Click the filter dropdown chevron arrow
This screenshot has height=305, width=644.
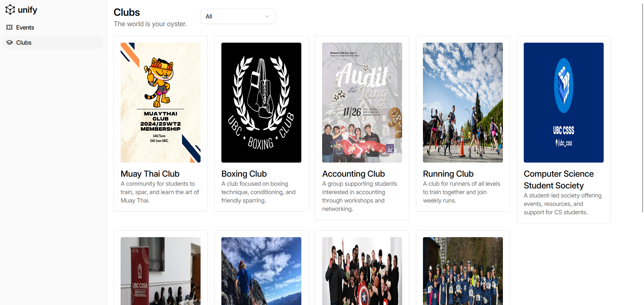click(267, 16)
